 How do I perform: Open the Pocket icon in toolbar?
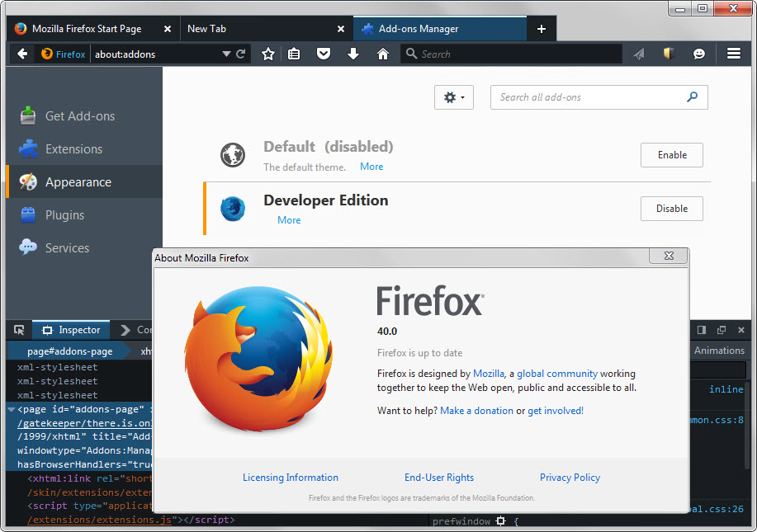click(324, 54)
